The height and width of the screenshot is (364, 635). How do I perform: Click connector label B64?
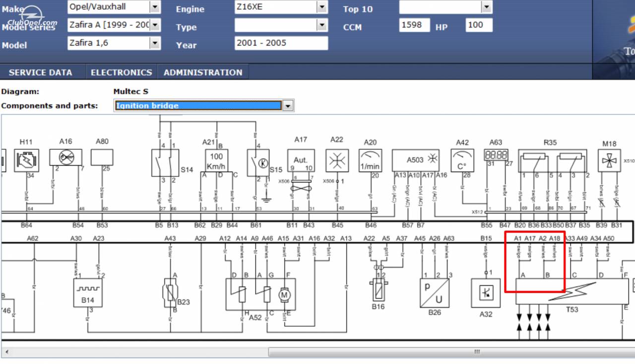26,225
